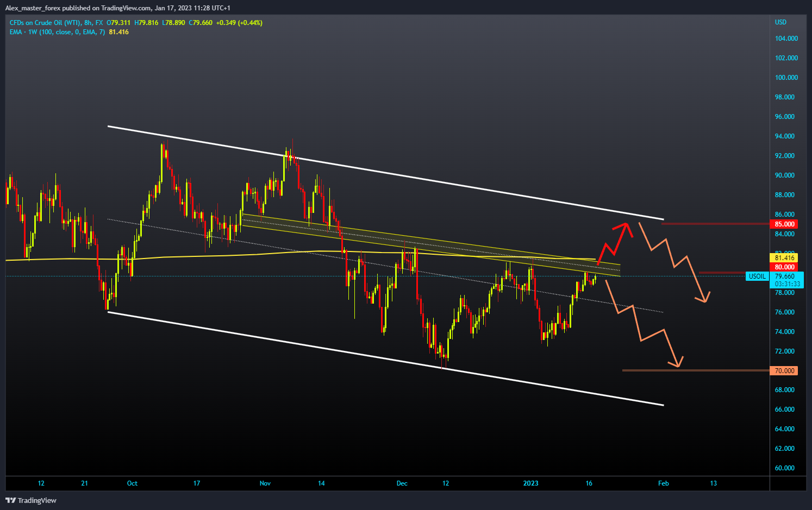The width and height of the screenshot is (812, 510).
Task: Click the change value +0.349 (+0.44%)
Action: pos(239,23)
